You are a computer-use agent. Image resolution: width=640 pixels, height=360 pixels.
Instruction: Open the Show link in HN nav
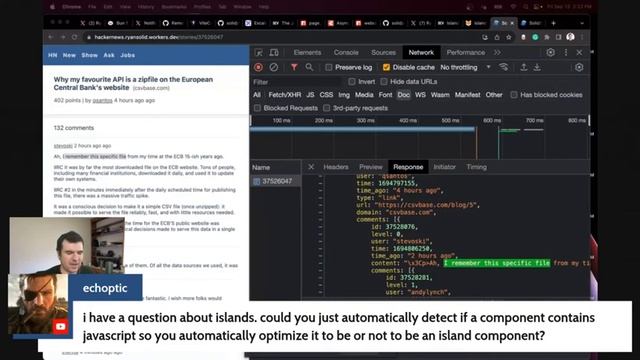(x=89, y=55)
